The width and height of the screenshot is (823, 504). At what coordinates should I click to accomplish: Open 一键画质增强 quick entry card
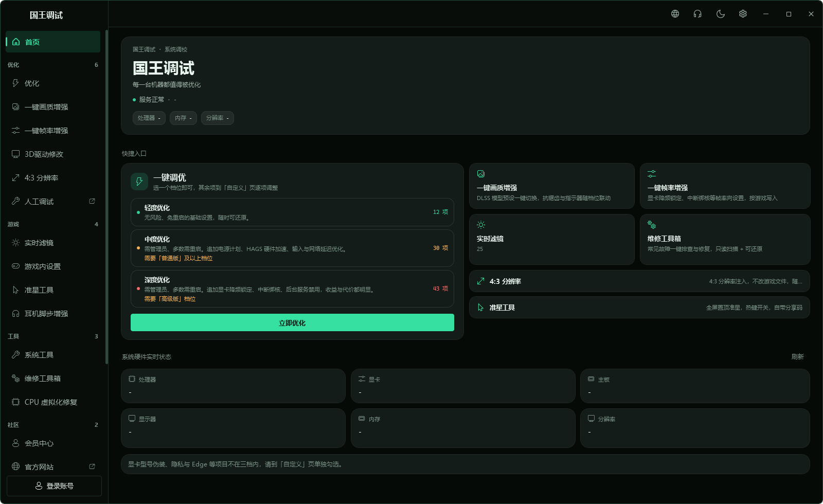pyautogui.click(x=551, y=186)
